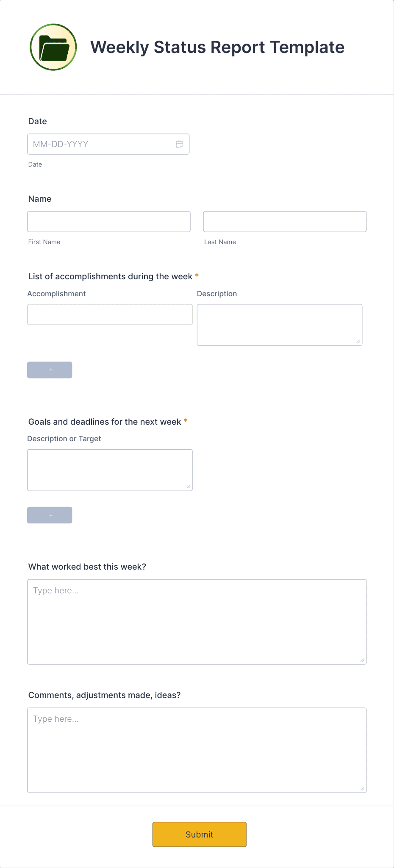The width and height of the screenshot is (394, 868).
Task: Add another accomplishment row with plus button
Action: pos(50,370)
